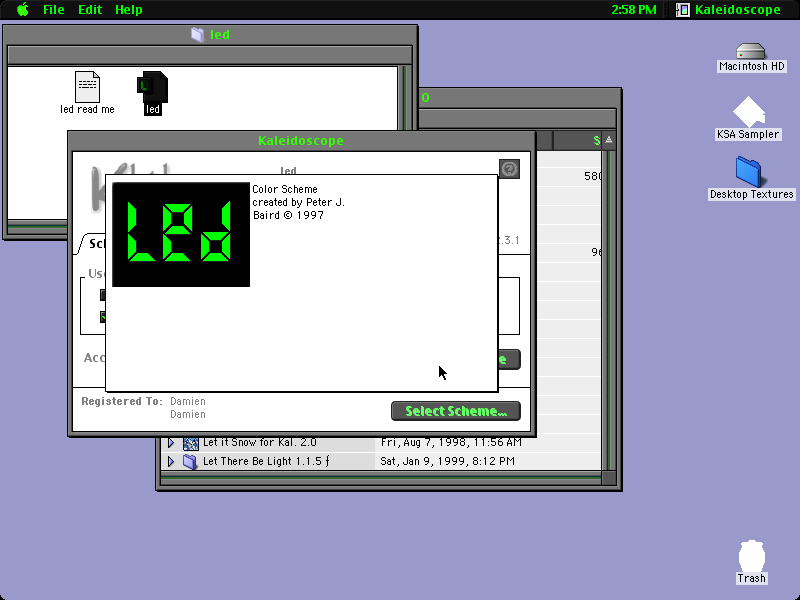Viewport: 800px width, 600px height.
Task: Open the Kaleidoscope application switcher menu
Action: (x=728, y=10)
